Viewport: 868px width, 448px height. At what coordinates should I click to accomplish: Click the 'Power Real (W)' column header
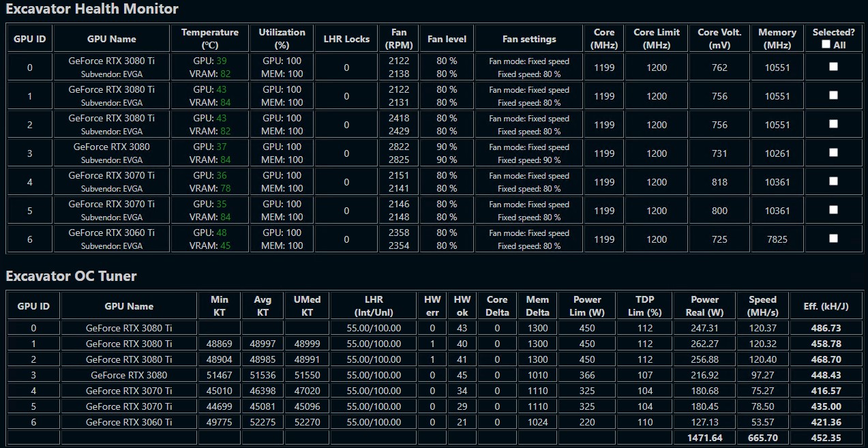(x=705, y=306)
